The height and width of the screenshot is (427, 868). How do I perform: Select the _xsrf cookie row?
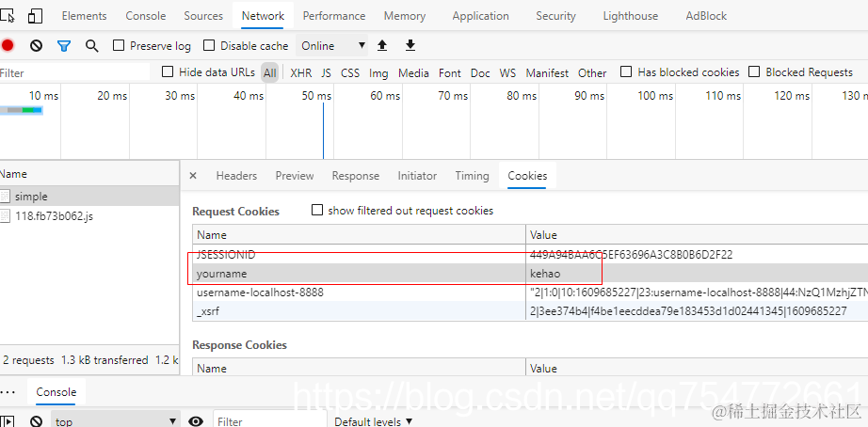[530, 311]
